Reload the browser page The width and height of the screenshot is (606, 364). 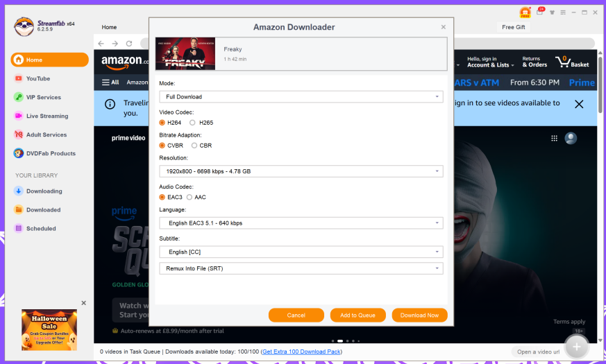129,44
